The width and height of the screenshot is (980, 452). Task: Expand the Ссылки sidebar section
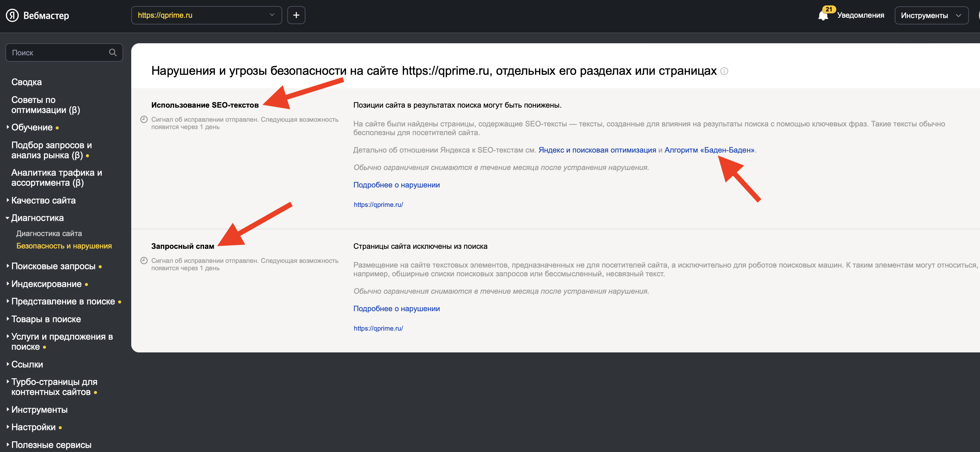pos(27,364)
